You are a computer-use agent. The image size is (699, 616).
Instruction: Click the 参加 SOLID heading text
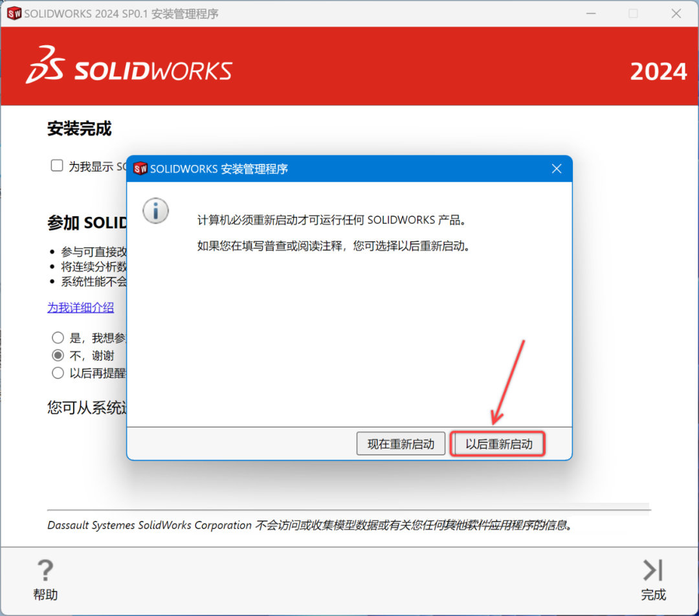tap(87, 223)
